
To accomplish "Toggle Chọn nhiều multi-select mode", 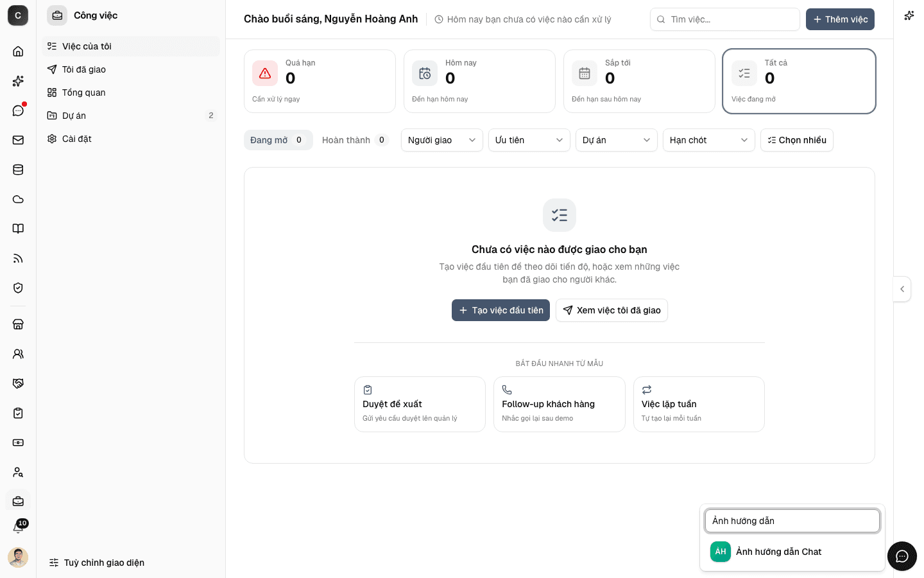I will click(797, 140).
